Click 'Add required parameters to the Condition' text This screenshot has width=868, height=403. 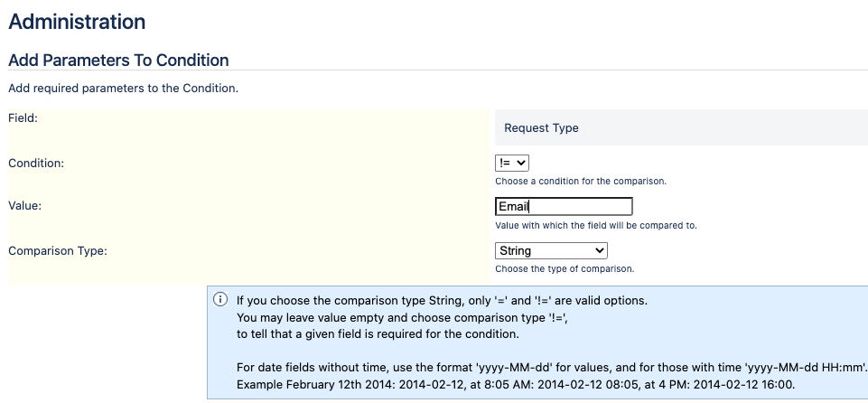tap(124, 89)
